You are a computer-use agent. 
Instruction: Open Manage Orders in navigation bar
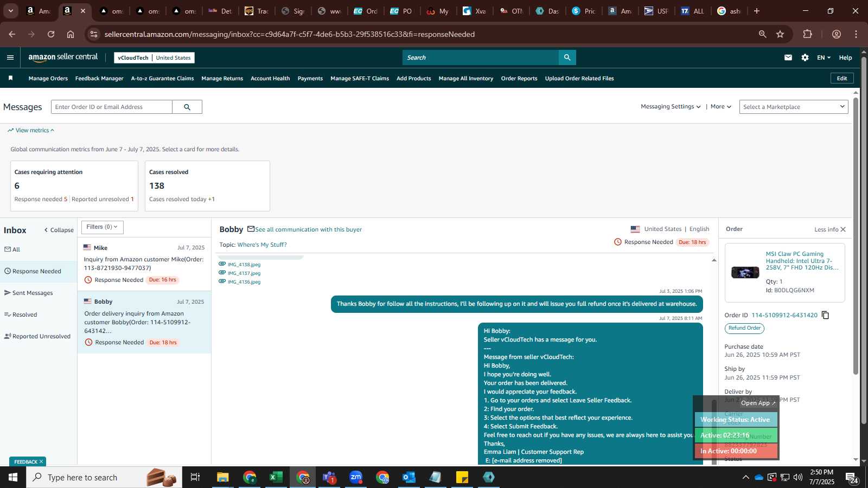tap(48, 79)
